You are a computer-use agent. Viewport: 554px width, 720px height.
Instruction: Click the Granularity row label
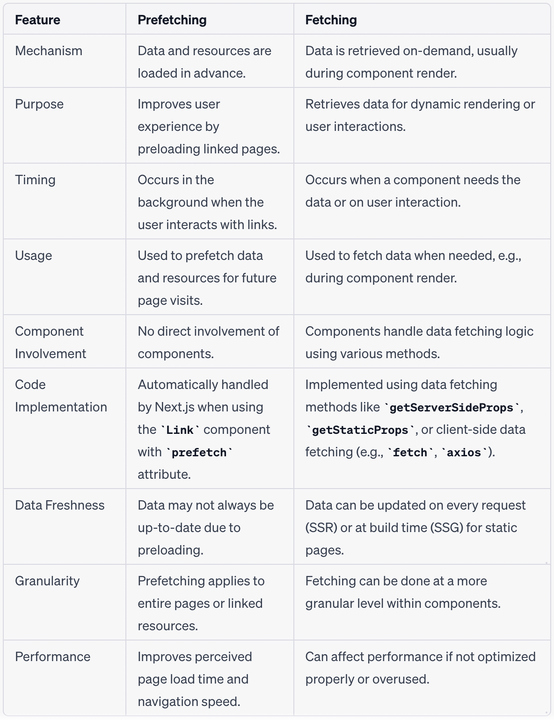click(x=47, y=581)
